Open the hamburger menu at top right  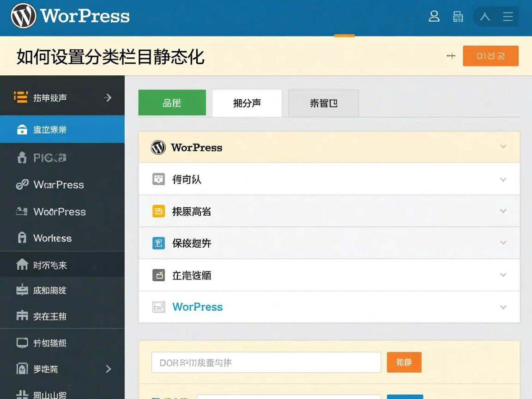508,17
